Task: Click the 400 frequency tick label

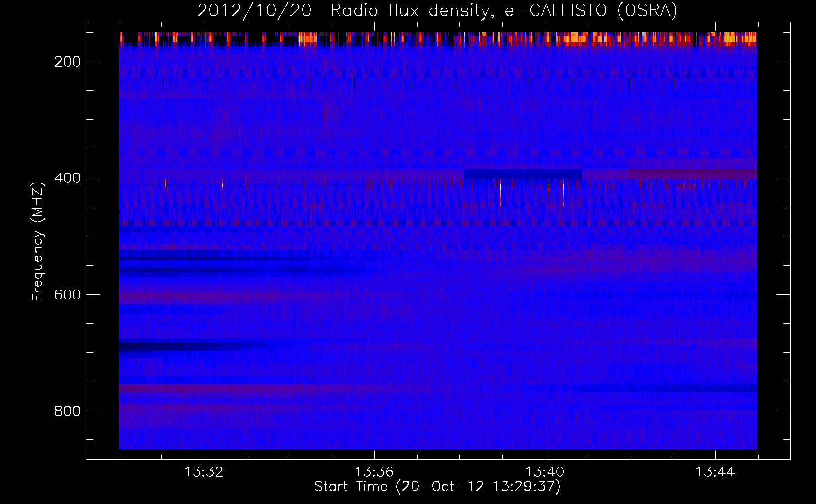Action: pos(68,178)
